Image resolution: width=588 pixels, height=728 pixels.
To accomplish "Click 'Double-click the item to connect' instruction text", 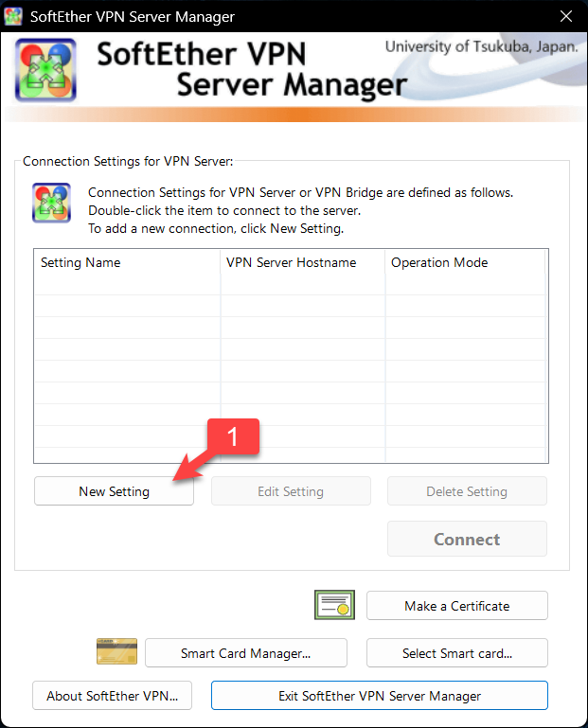I will point(224,210).
